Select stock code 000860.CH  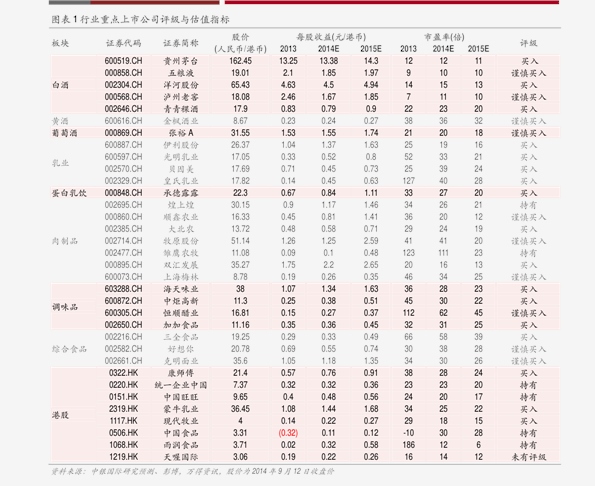[123, 217]
